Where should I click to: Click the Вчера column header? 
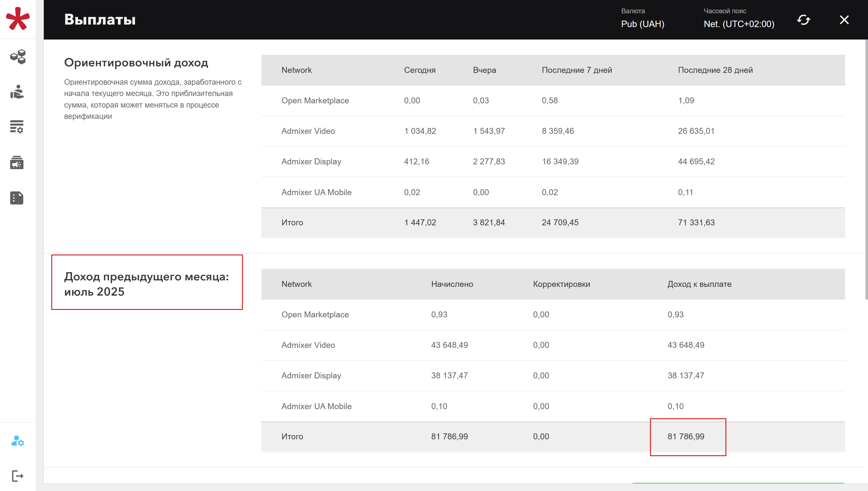coord(484,70)
